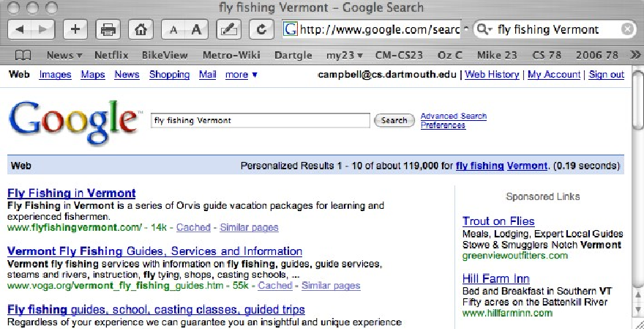Open search magnifier menu in toolbar search
The width and height of the screenshot is (644, 329).
pyautogui.click(x=485, y=29)
